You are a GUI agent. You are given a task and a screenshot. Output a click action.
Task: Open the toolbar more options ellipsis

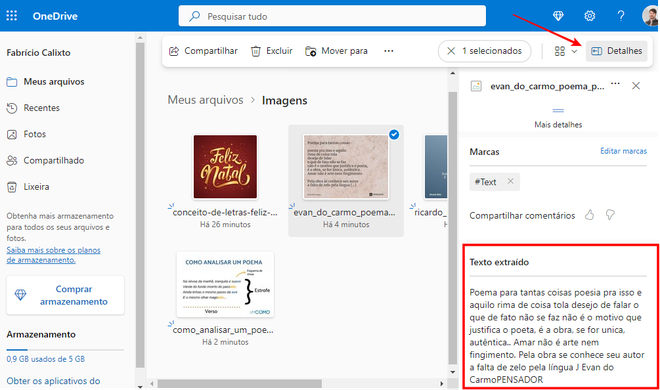(389, 51)
